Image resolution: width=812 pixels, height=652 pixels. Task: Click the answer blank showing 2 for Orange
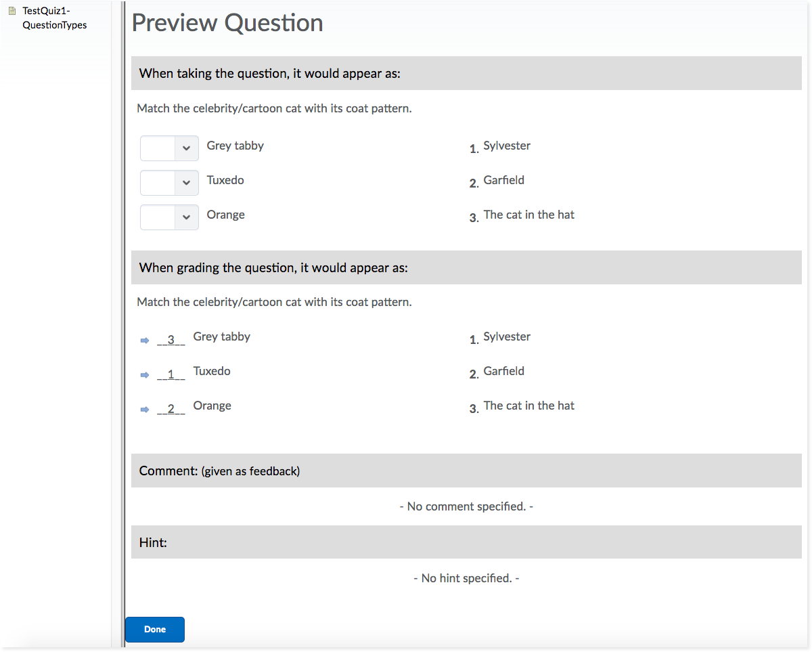171,409
